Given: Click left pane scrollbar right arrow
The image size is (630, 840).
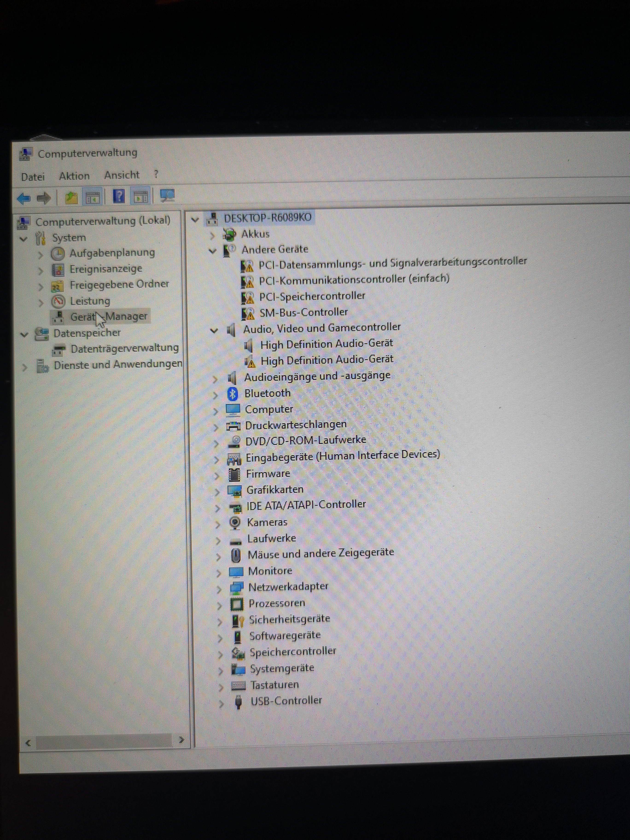Looking at the screenshot, I should pyautogui.click(x=181, y=739).
